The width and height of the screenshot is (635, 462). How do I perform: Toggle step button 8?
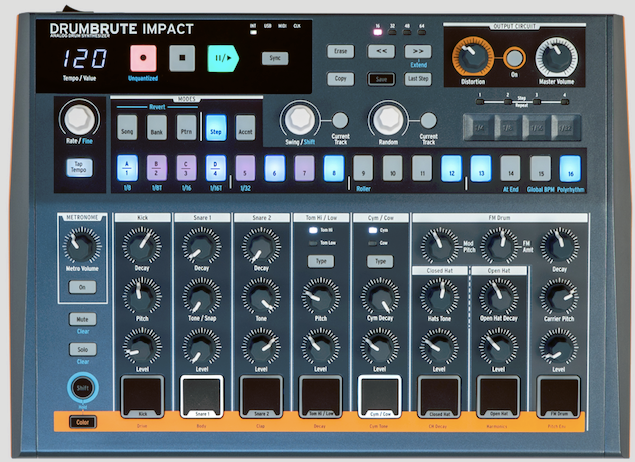click(x=334, y=168)
